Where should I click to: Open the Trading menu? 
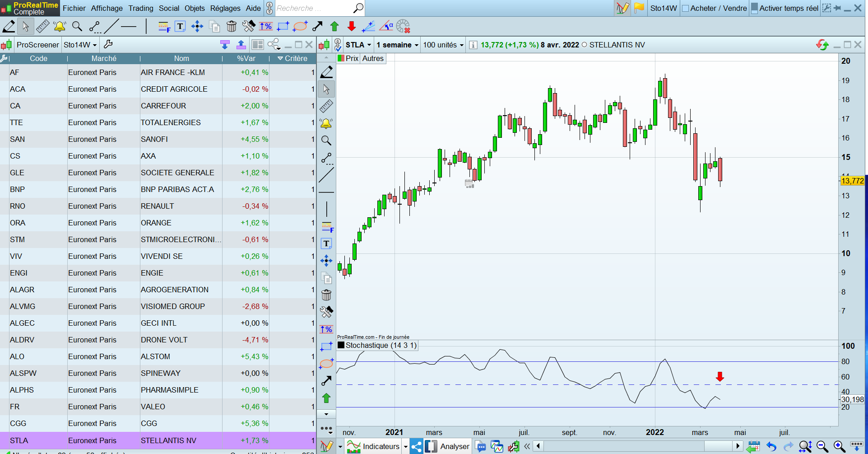click(141, 8)
